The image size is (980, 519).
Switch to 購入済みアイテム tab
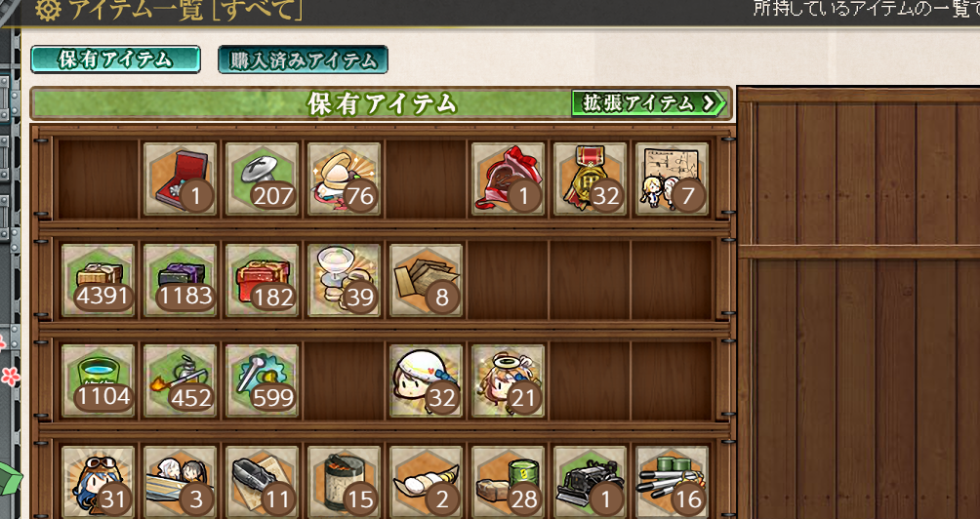click(304, 60)
